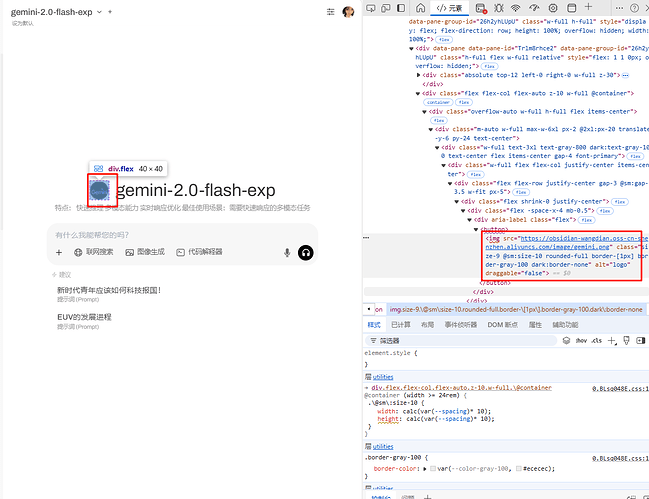
Task: Select img.size-9 breadcrumb in elements path
Action: click(x=516, y=309)
